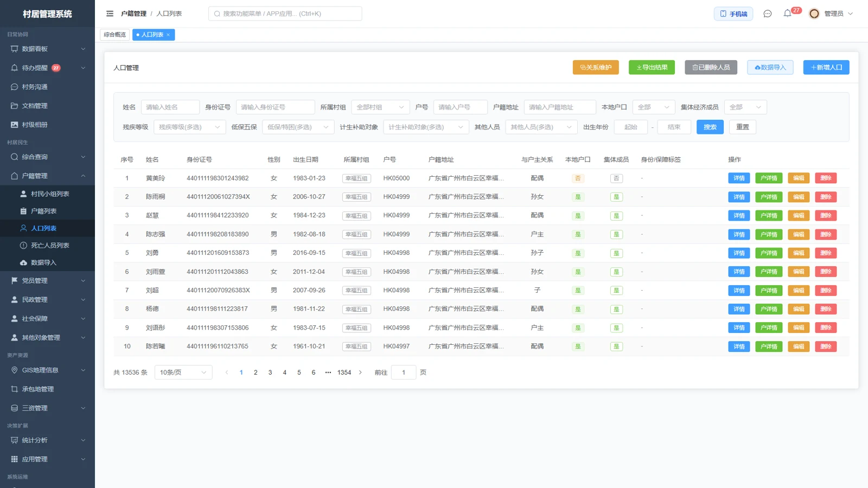Collapse sidebar with hamburger menu icon
The width and height of the screenshot is (868, 488).
point(110,14)
